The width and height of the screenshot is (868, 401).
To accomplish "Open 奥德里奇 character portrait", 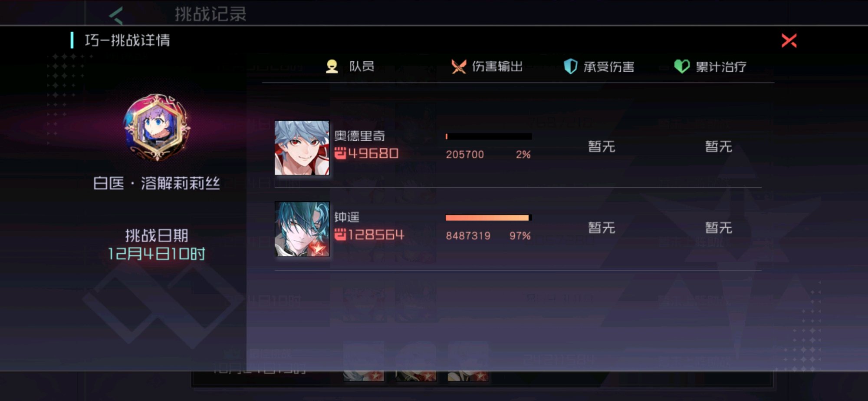I will click(x=302, y=148).
